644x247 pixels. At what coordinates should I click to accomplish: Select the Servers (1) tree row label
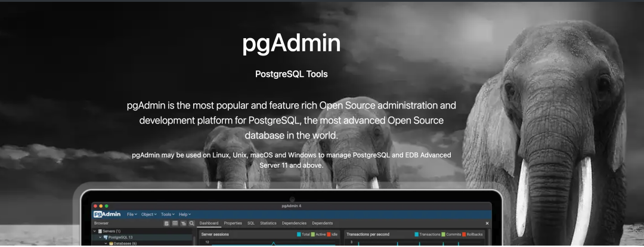(112, 231)
